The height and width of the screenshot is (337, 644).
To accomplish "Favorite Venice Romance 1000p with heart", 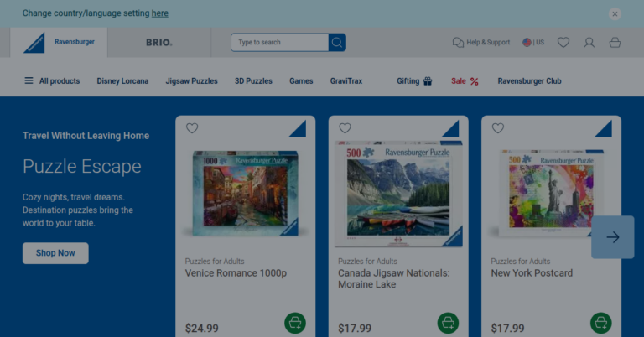I will (192, 128).
